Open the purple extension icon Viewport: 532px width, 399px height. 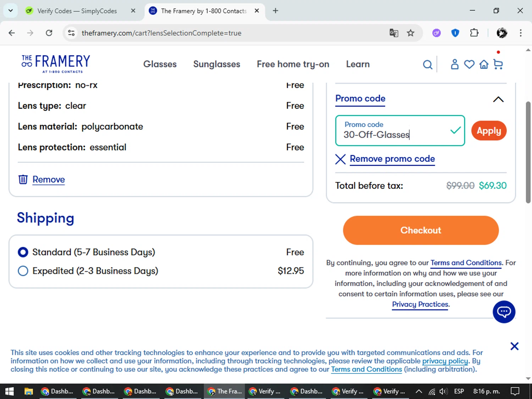(437, 33)
